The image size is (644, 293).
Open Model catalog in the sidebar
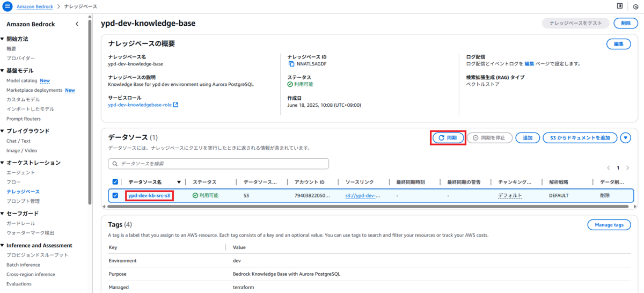point(22,80)
